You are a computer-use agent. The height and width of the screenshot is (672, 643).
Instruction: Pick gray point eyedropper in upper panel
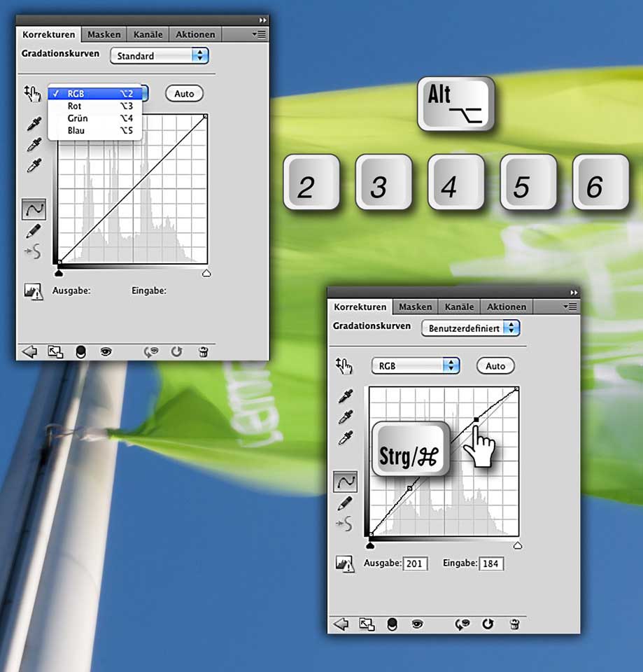[34, 144]
